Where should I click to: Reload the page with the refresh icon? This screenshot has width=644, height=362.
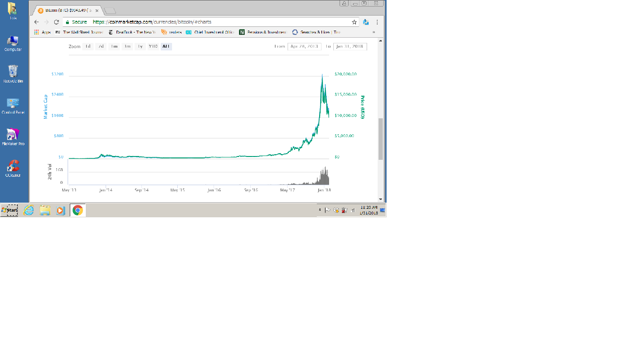(56, 22)
